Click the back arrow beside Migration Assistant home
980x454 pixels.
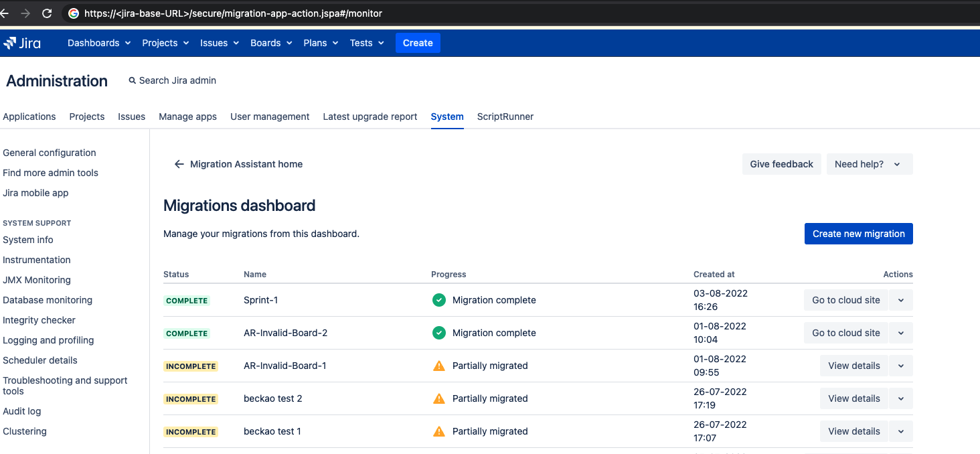[x=179, y=164]
